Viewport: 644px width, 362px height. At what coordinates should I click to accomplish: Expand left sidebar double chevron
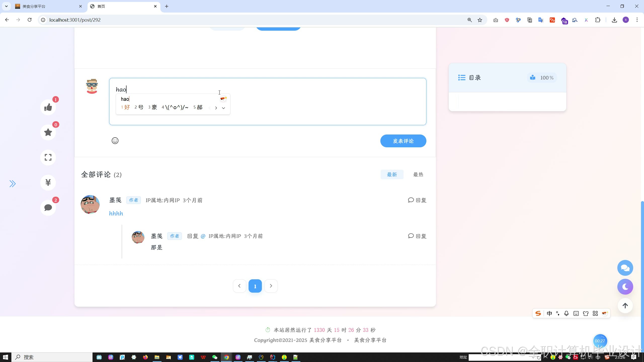13,184
